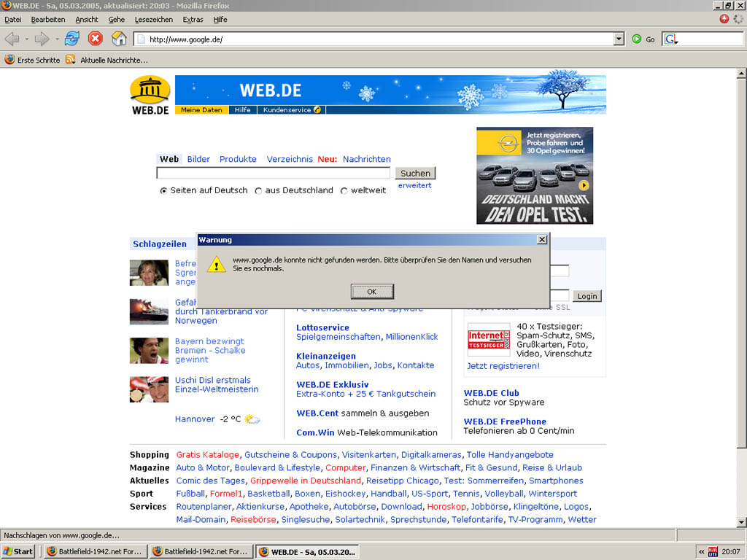Open the Uschi Disl headline photo
Viewport: 747px width, 560px height.
pyautogui.click(x=149, y=389)
